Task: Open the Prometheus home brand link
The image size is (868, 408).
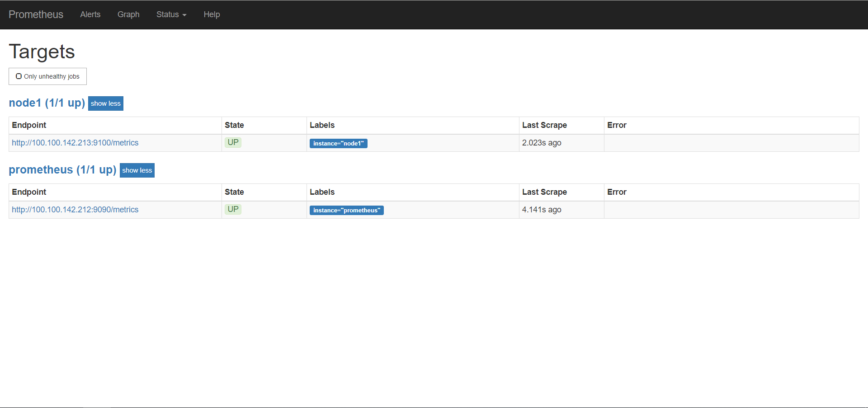Action: [x=36, y=14]
